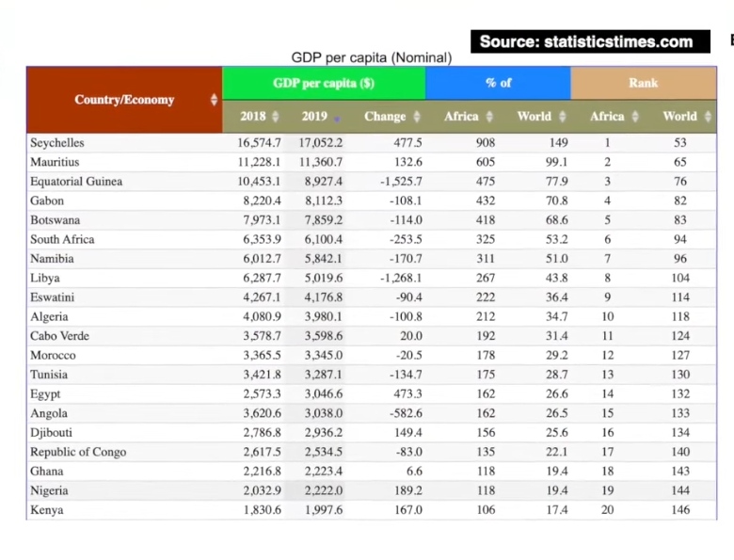Click Nigeria 2019 value 2,222.0
The width and height of the screenshot is (734, 560).
(x=324, y=490)
